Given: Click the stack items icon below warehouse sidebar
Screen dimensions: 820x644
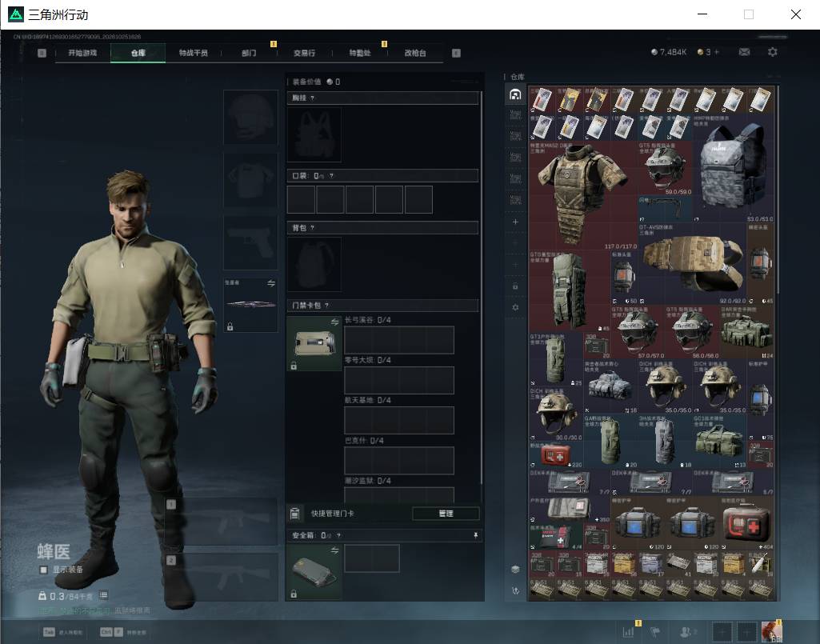Looking at the screenshot, I should [515, 569].
